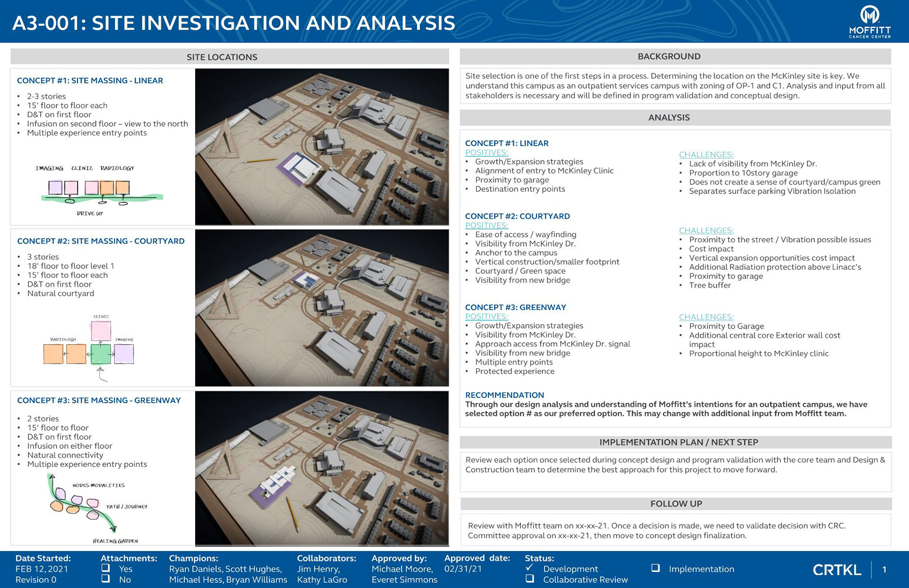This screenshot has height=588, width=909.
Task: Click page number 1 in footer
Action: [884, 570]
